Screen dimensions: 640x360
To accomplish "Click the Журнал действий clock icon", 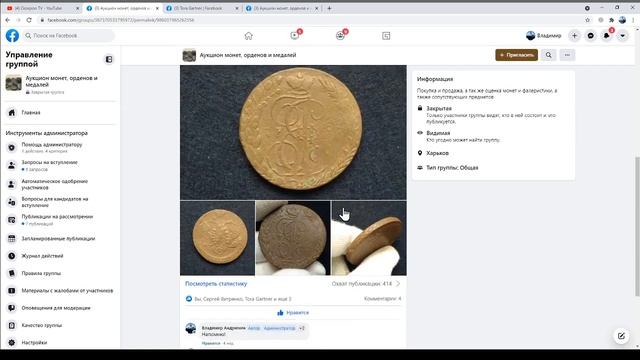I will (x=12, y=256).
